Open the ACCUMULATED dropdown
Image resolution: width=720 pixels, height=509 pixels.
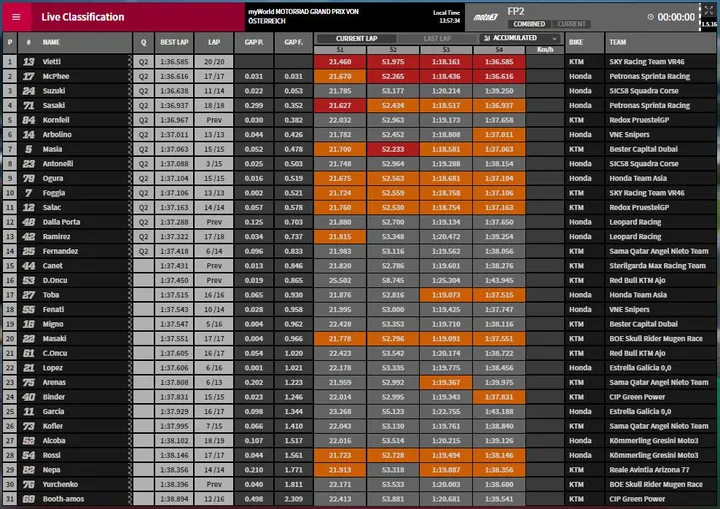521,38
